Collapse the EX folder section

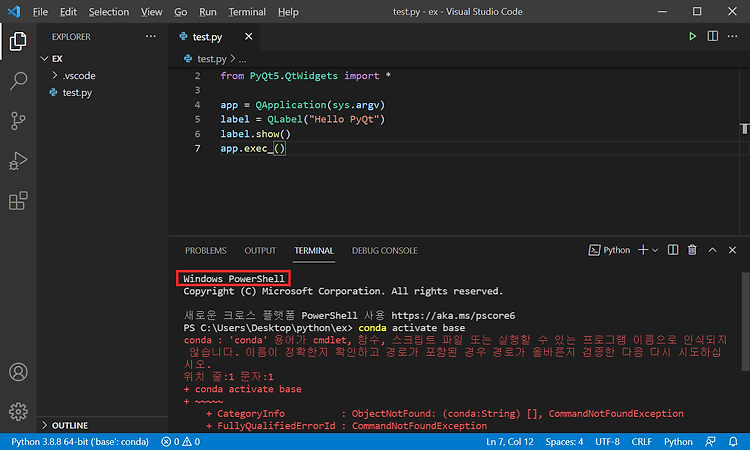pyautogui.click(x=102, y=58)
